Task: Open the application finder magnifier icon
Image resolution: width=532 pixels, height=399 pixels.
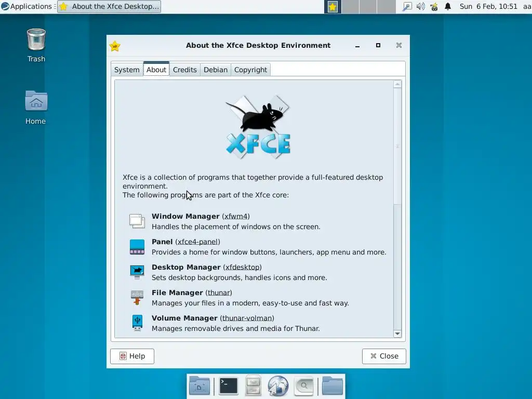Action: 303,386
